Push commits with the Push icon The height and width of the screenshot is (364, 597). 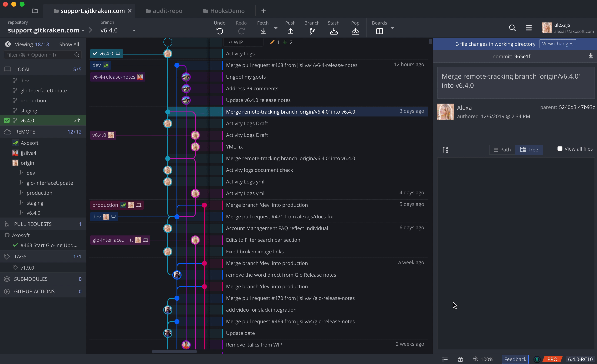(x=290, y=31)
